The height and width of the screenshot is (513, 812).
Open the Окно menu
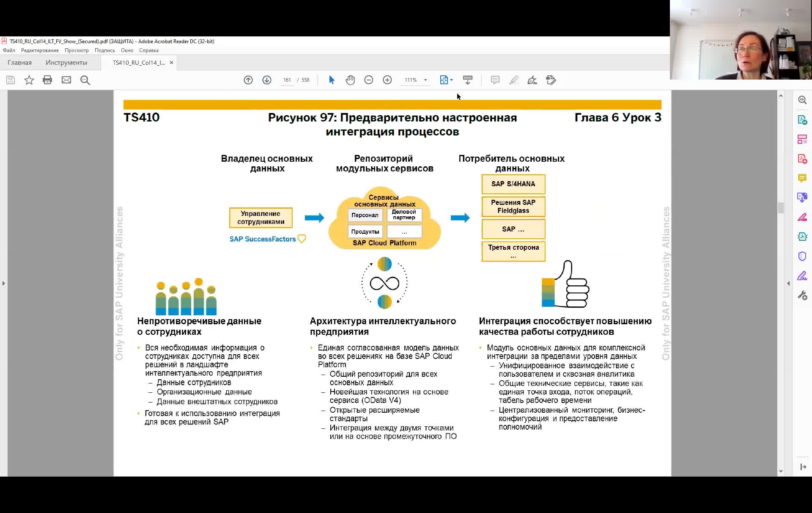[x=127, y=50]
